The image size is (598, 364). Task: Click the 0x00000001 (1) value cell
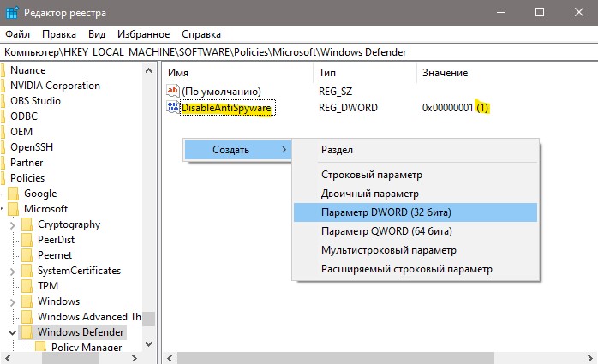(x=456, y=108)
